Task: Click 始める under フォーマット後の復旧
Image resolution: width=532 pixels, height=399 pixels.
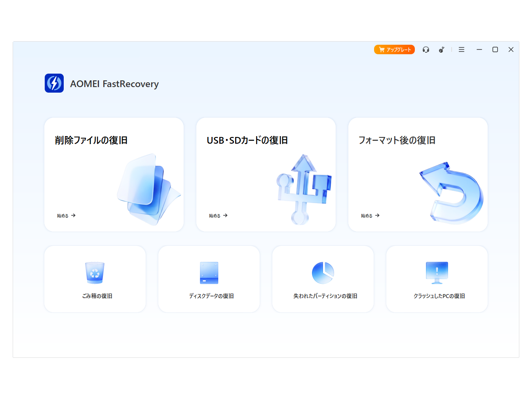Action: [x=370, y=216]
